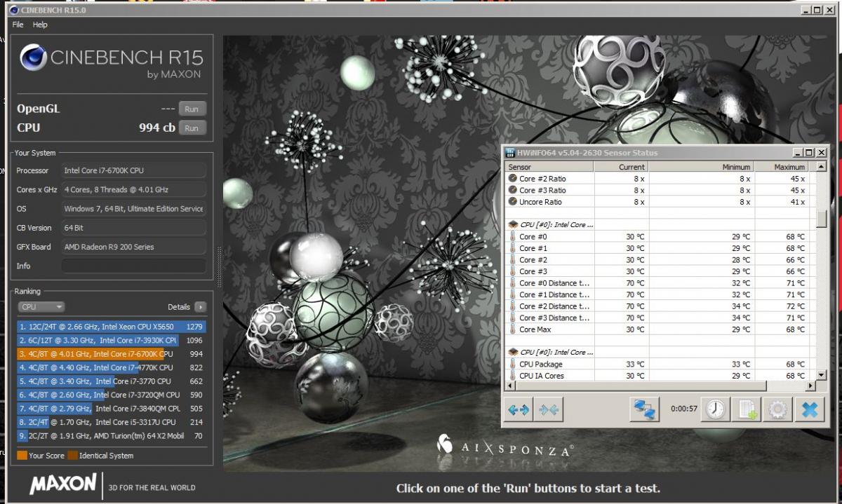Click the Core #2 Distance thermometer icon
Screen dimensions: 842x504
click(512, 306)
